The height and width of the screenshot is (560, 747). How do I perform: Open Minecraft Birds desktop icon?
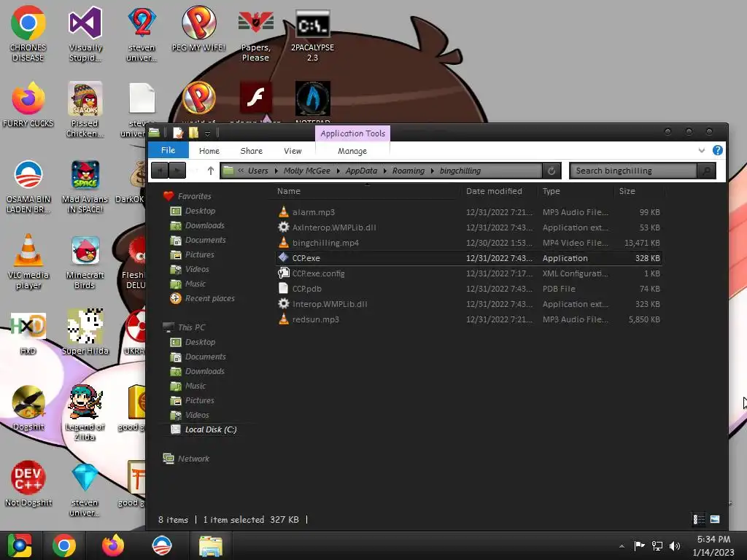[x=85, y=261]
